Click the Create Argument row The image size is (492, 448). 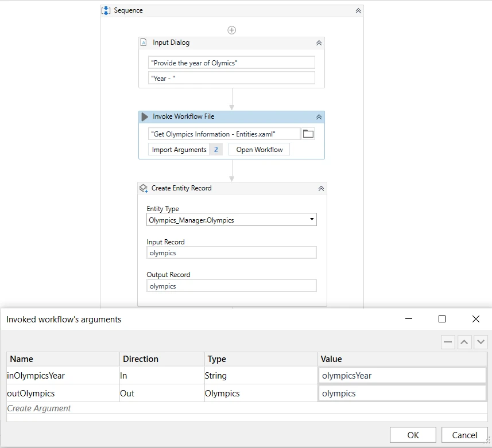(247, 408)
